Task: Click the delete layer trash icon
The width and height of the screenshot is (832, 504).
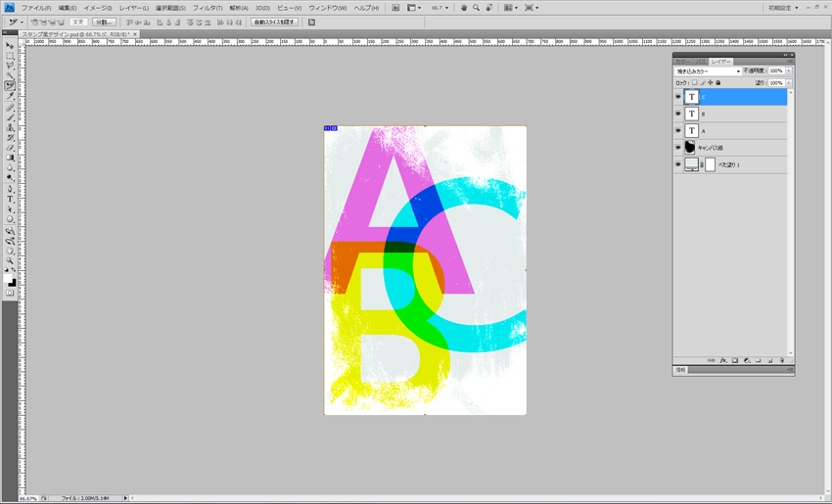Action: tap(781, 360)
